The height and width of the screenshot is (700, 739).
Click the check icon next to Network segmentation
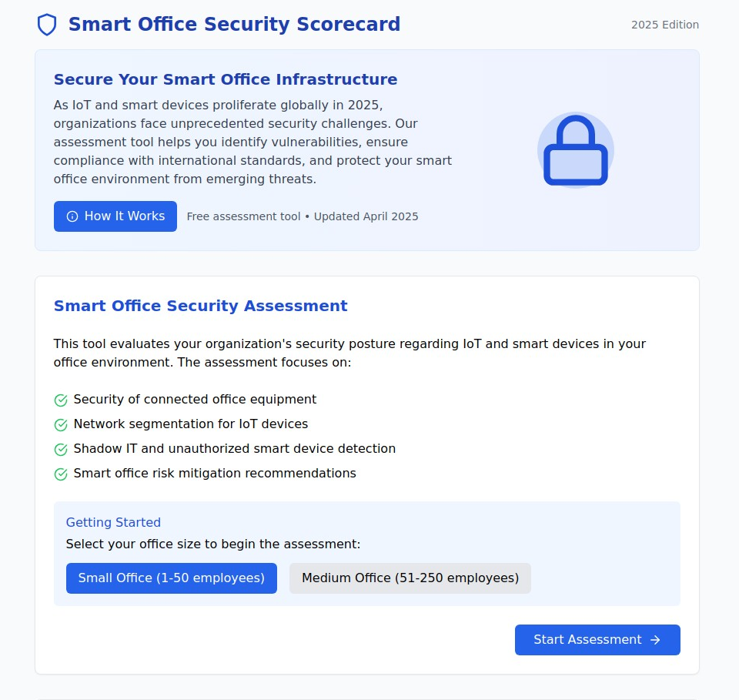61,425
